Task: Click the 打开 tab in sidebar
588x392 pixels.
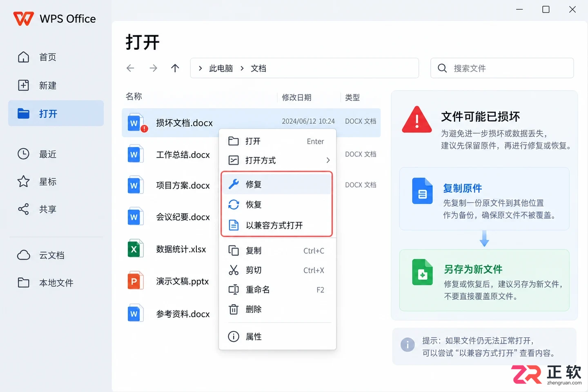Action: (x=56, y=113)
